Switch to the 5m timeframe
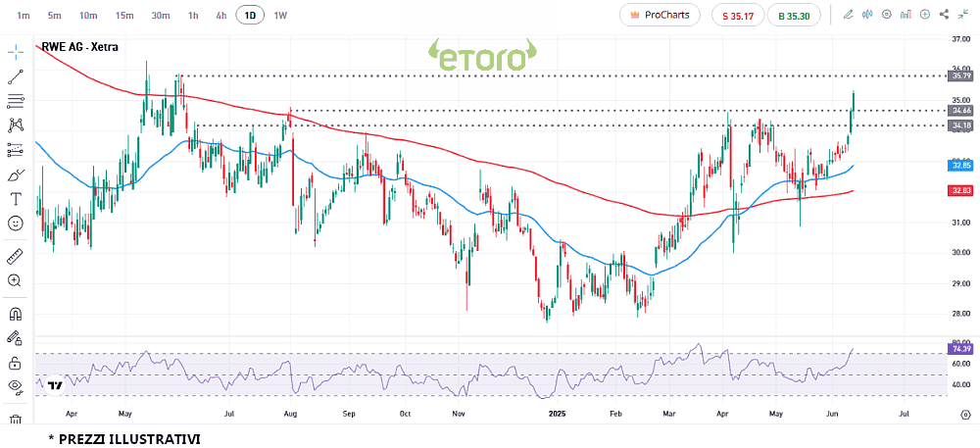 (54, 16)
